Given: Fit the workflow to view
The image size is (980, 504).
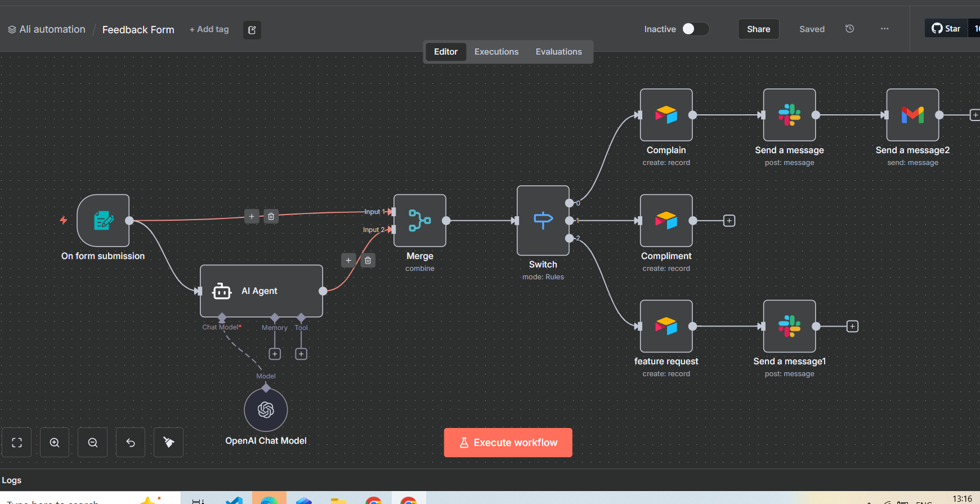Looking at the screenshot, I should (x=17, y=443).
